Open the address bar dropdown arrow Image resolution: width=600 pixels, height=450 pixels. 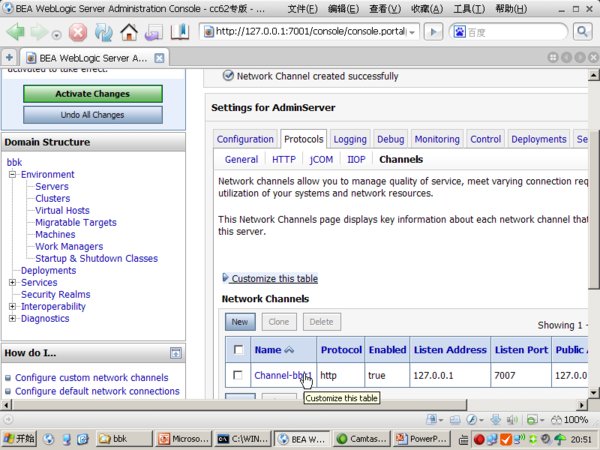pyautogui.click(x=412, y=33)
